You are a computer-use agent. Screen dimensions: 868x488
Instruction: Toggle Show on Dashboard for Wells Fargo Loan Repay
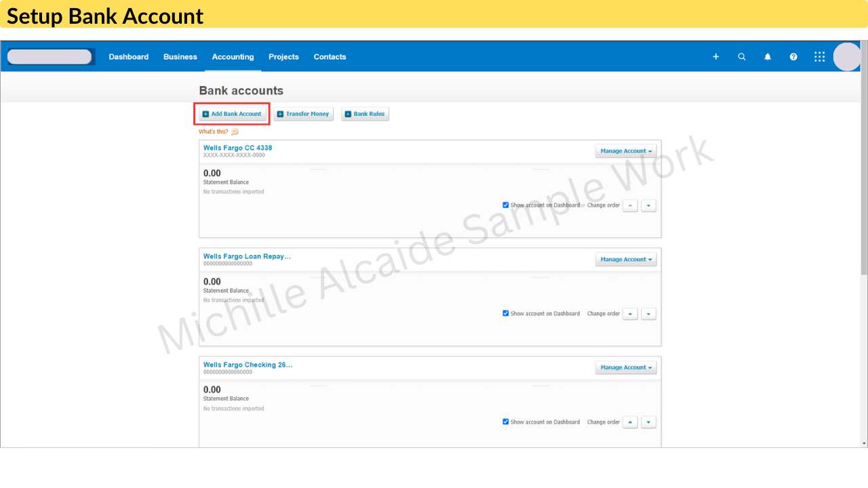point(506,313)
